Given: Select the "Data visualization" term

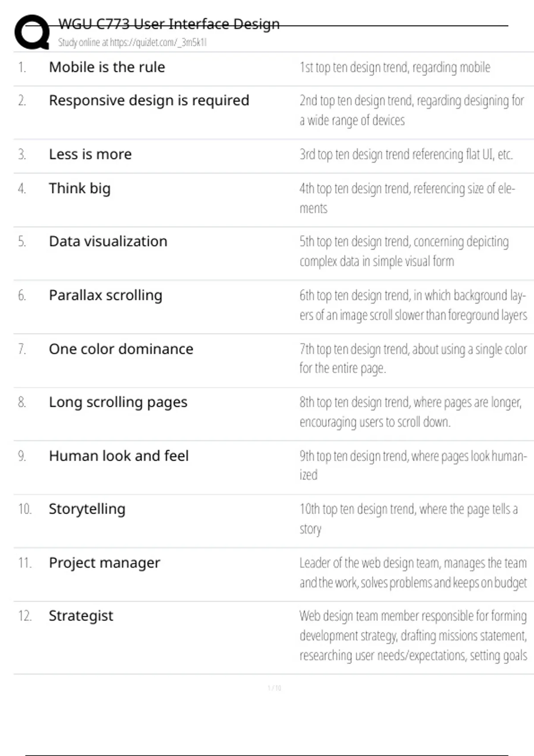Looking at the screenshot, I should coord(108,241).
